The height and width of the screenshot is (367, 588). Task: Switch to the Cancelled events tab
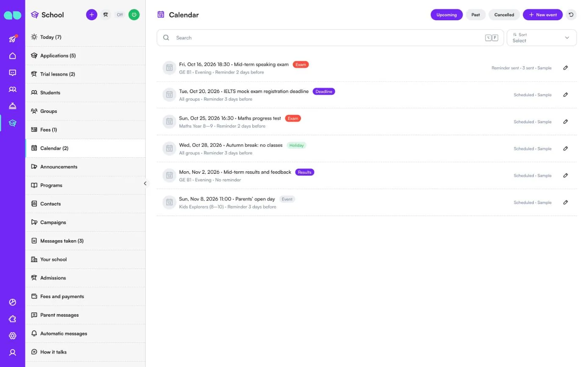click(504, 15)
